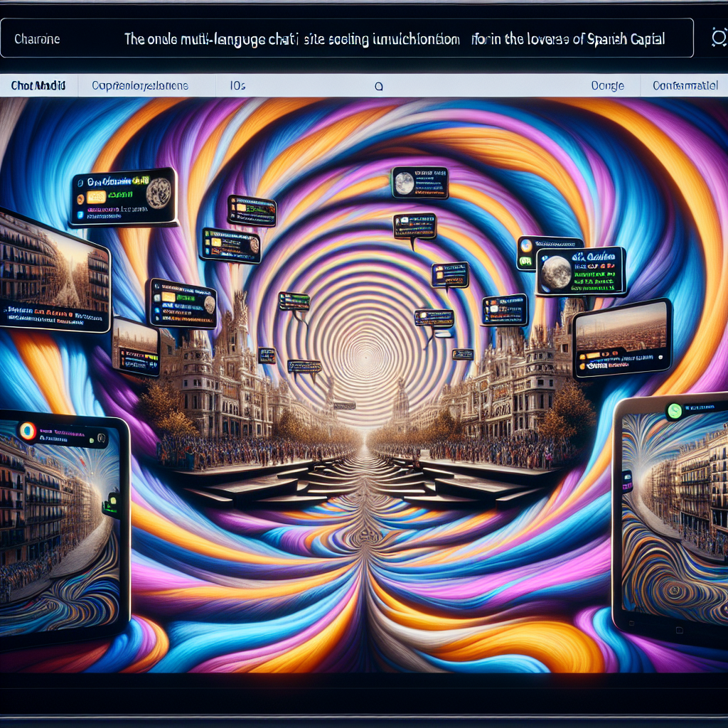Screen dimensions: 728x728
Task: Select the "IOs" tab
Action: [x=237, y=85]
